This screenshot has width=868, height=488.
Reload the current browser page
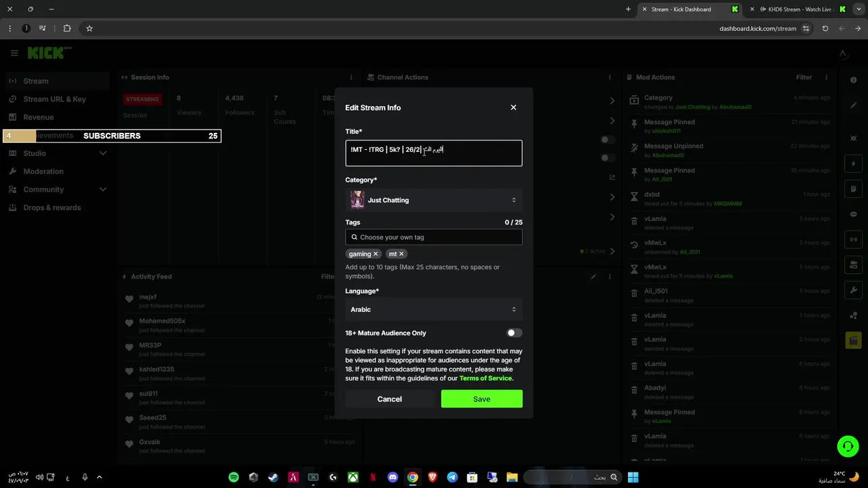tap(825, 28)
